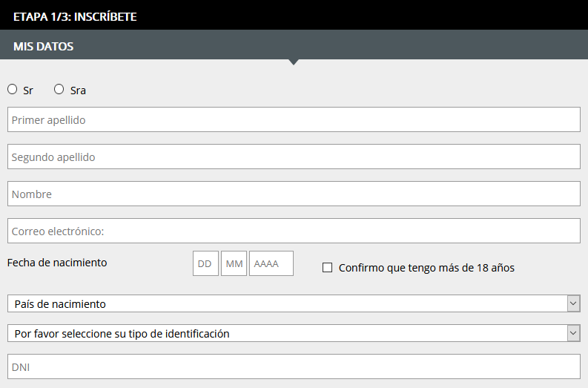
Task: Click the Fecha de nacimiento label
Action: (57, 263)
